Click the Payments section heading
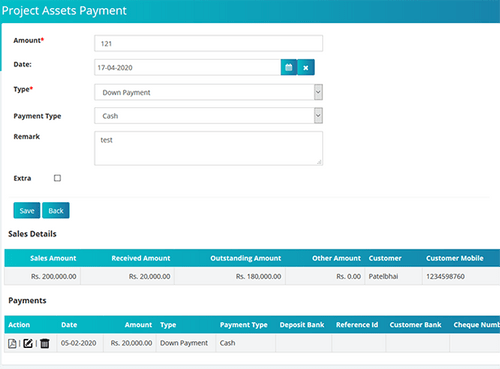Image resolution: width=500 pixels, height=369 pixels. pyautogui.click(x=27, y=300)
